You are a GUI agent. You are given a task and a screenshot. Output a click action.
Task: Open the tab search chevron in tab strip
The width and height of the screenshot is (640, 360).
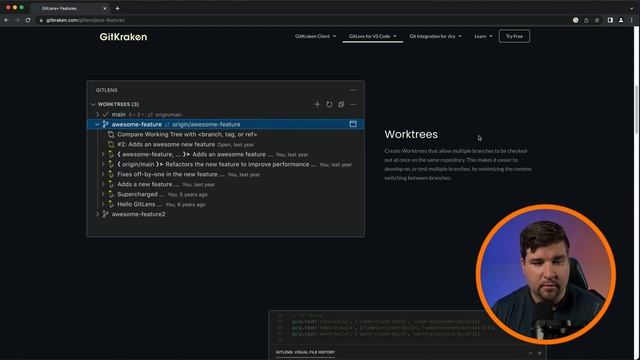click(x=631, y=8)
